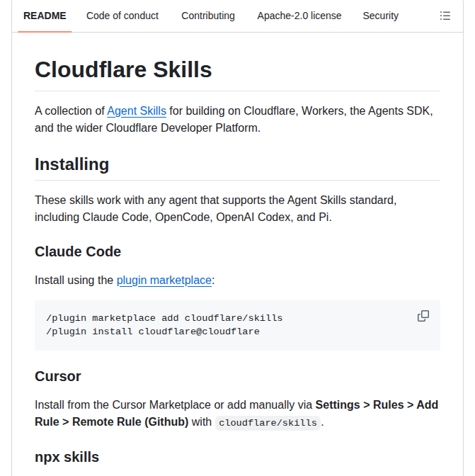This screenshot has height=476, width=475.
Task: Click the Cursor heading
Action: (x=58, y=376)
